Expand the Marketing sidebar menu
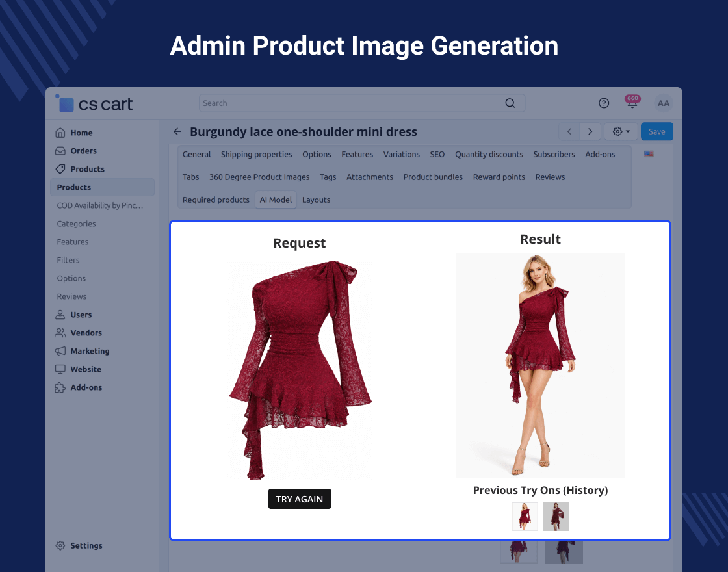Image resolution: width=728 pixels, height=572 pixels. (x=90, y=351)
